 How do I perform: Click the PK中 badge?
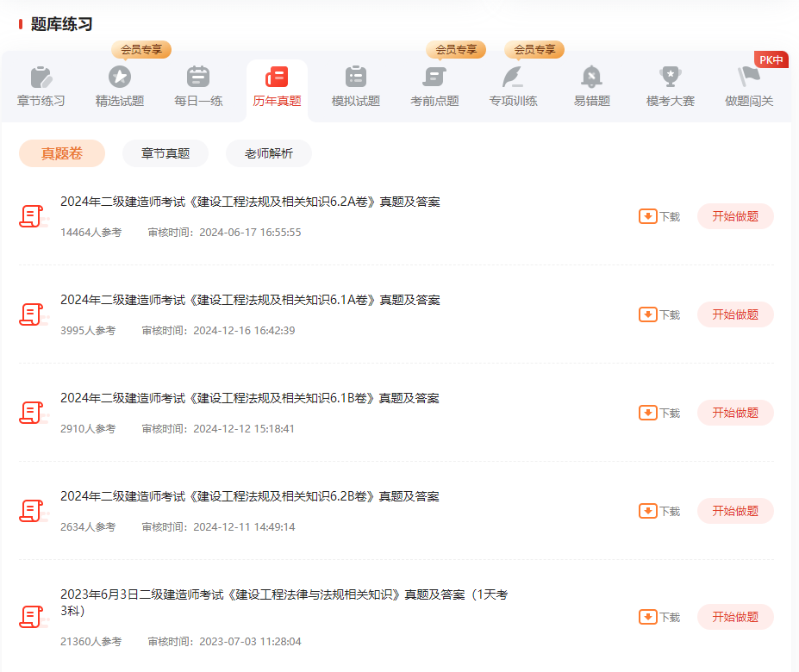(x=771, y=59)
